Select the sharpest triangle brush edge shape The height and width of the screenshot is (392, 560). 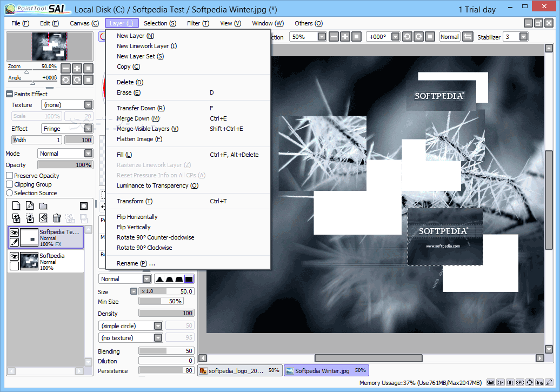(x=159, y=278)
